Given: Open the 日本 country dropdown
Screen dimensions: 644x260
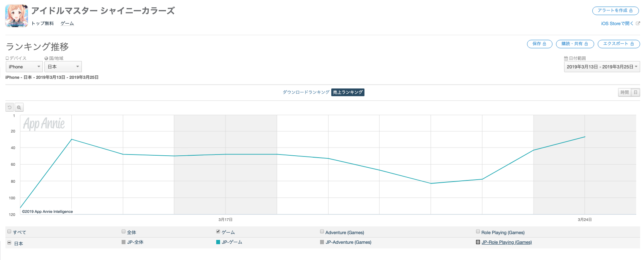Looking at the screenshot, I should coord(63,67).
